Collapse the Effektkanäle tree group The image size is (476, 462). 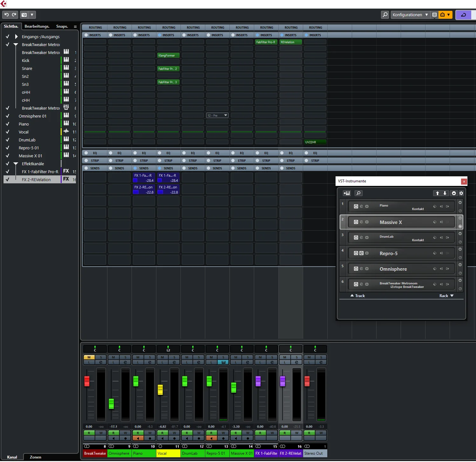point(16,164)
